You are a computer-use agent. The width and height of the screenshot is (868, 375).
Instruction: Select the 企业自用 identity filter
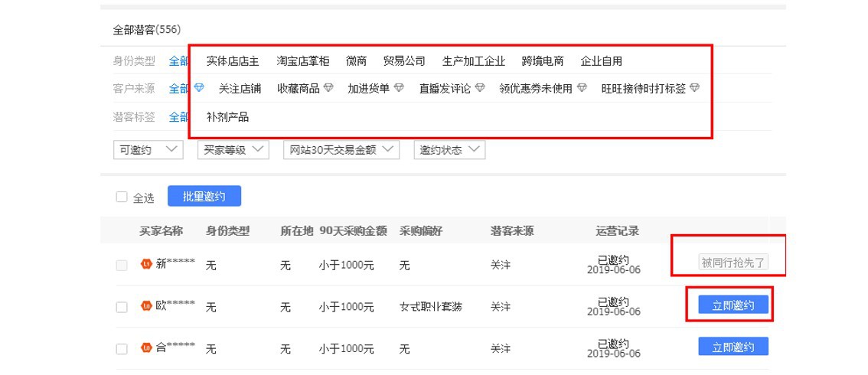pyautogui.click(x=601, y=60)
